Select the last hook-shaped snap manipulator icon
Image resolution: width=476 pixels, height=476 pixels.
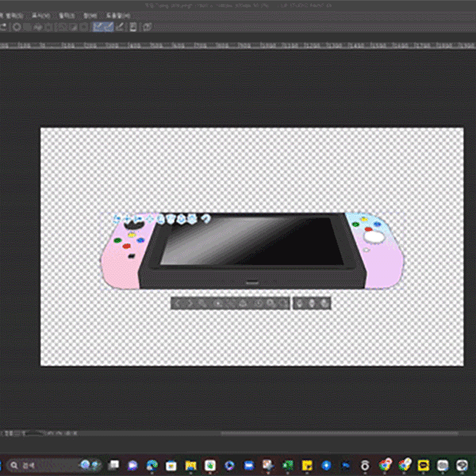click(x=206, y=219)
